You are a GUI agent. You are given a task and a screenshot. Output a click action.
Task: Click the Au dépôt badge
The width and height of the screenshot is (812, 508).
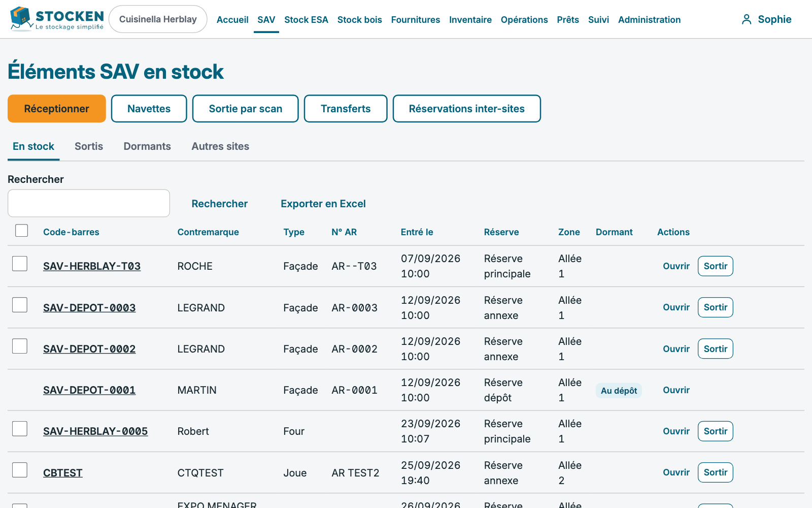(x=619, y=391)
